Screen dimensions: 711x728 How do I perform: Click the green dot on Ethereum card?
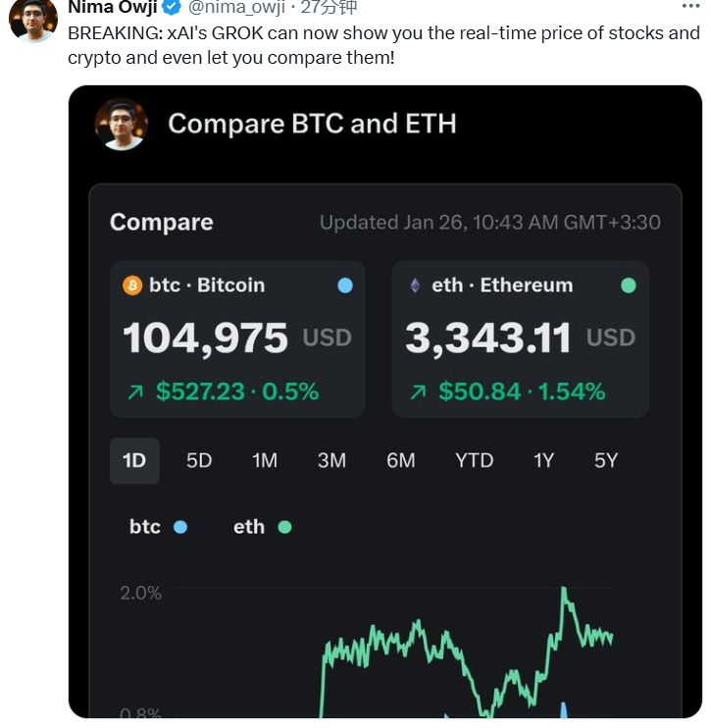629,286
